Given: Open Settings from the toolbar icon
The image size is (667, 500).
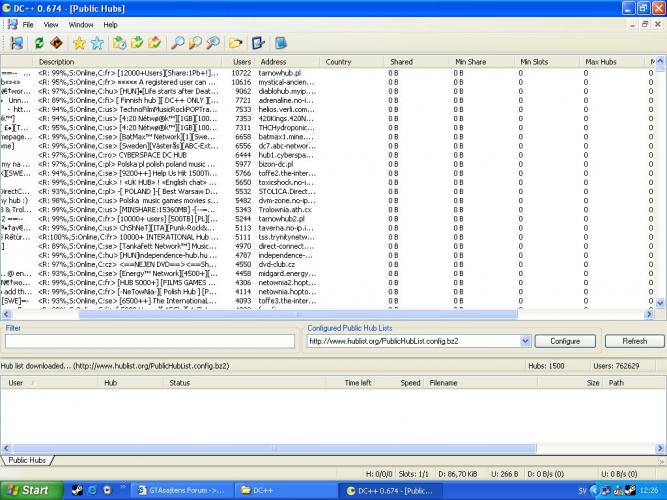Looking at the screenshot, I should (259, 43).
